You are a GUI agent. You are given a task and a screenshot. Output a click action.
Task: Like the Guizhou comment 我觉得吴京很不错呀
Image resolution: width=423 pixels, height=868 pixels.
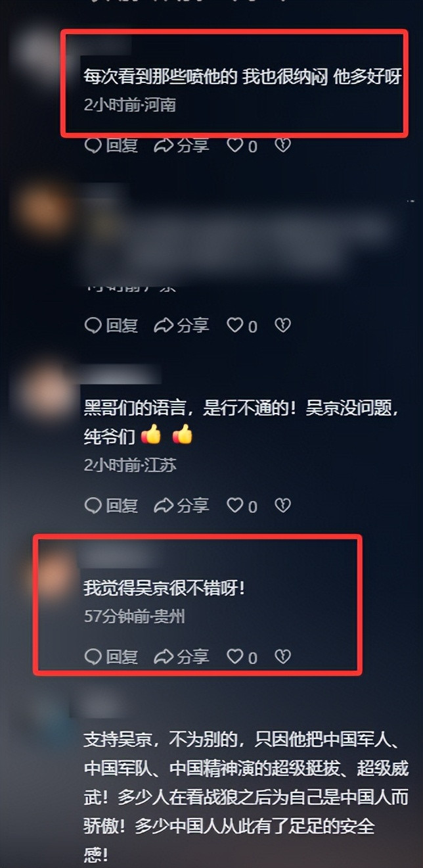click(242, 656)
